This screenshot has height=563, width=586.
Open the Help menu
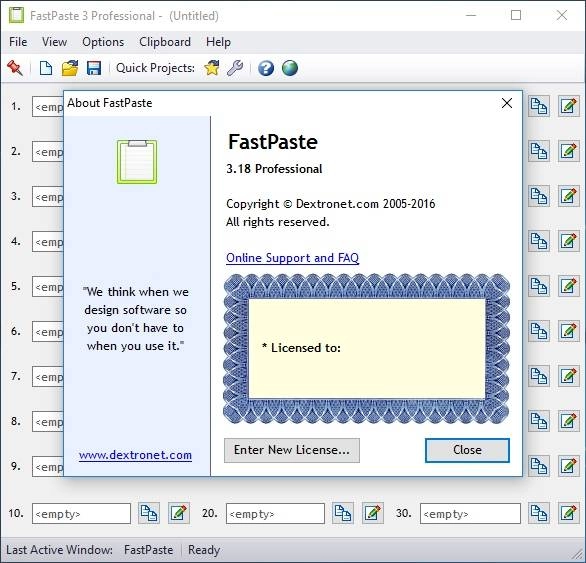tap(218, 42)
